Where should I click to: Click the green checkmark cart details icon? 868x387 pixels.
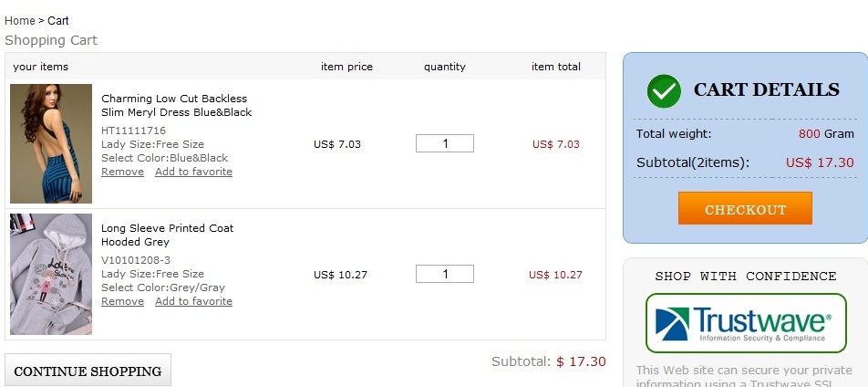pos(664,91)
